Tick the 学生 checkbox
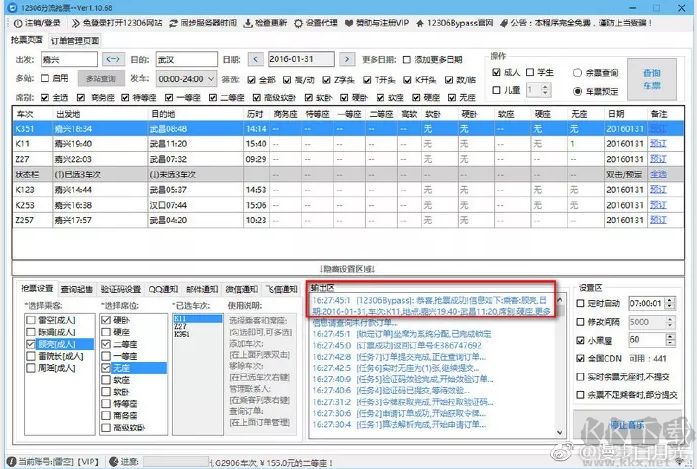Image resolution: width=697 pixels, height=469 pixels. [530, 72]
